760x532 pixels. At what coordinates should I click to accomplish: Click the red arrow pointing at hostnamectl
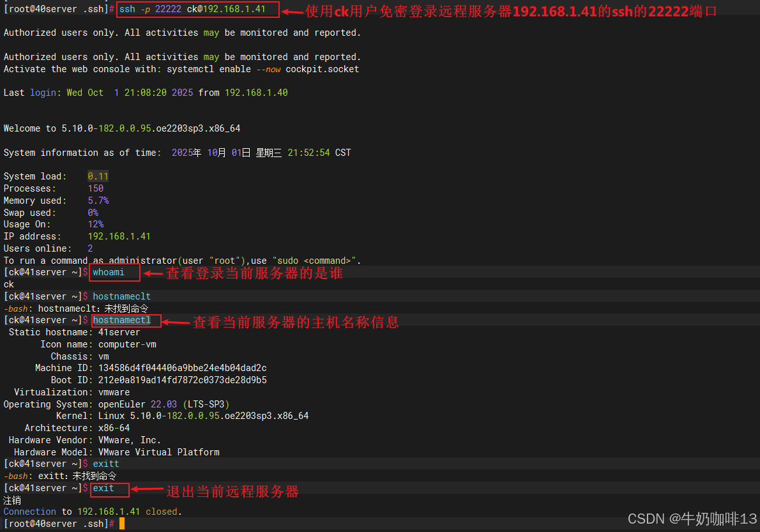click(176, 322)
